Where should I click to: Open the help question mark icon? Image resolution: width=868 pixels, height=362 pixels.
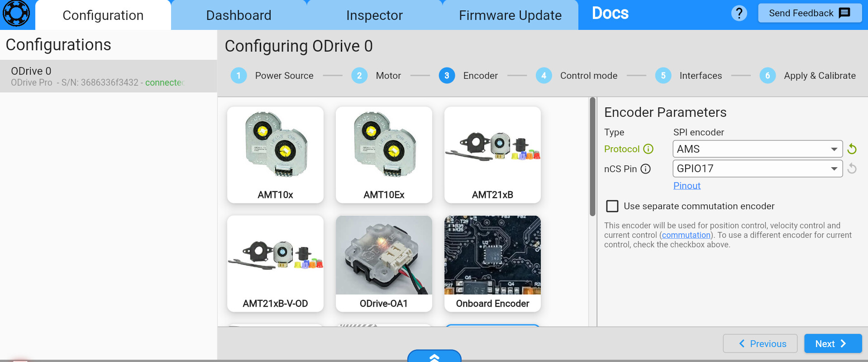point(739,13)
